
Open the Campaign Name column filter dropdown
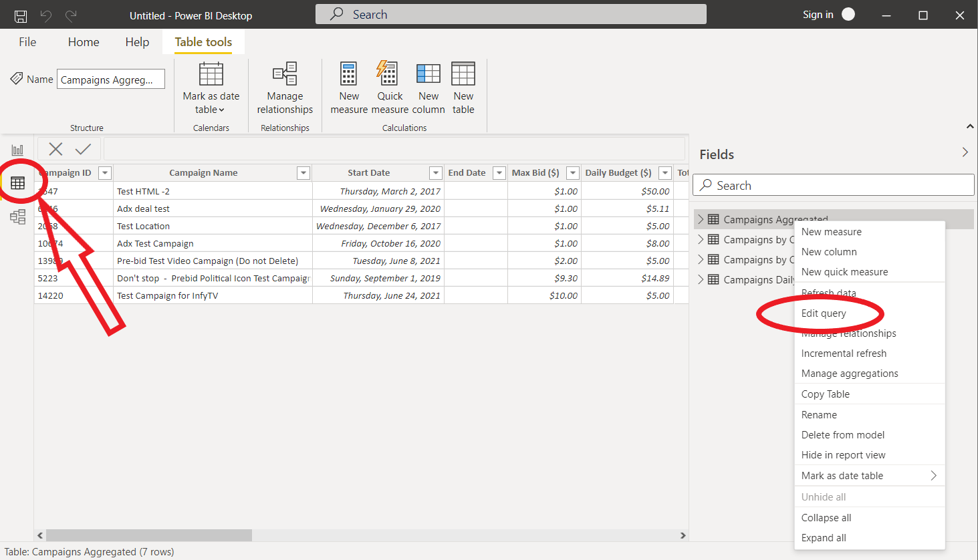pos(303,173)
